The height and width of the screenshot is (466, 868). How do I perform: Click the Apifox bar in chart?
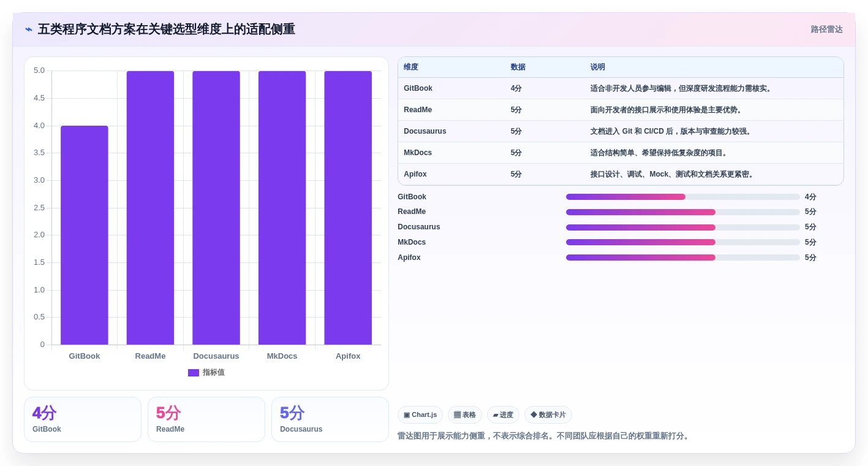click(x=348, y=208)
